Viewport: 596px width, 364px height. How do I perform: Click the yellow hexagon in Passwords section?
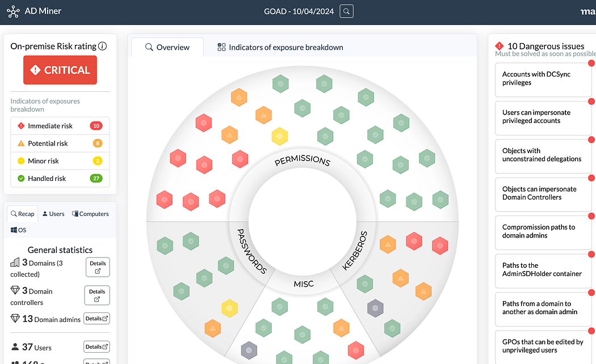(x=229, y=308)
